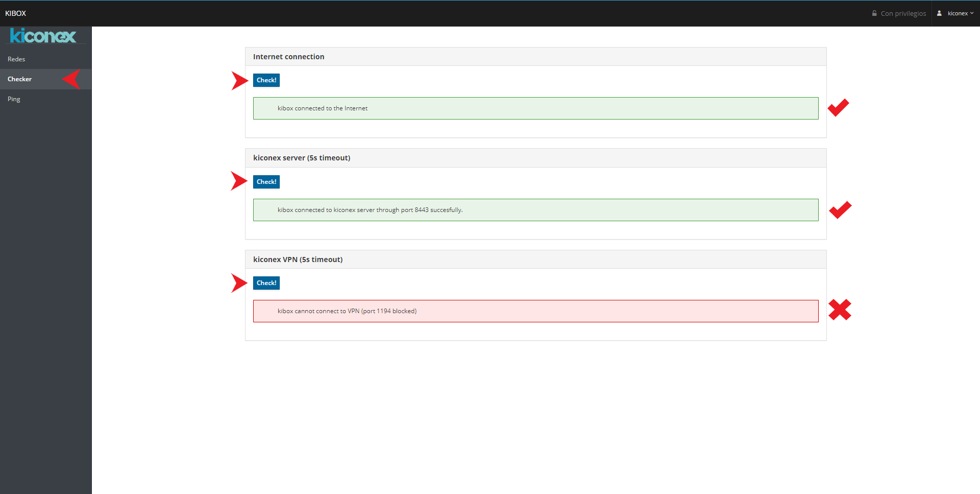Click red arrow next to kiconex VPN Check button
This screenshot has width=980, height=494.
pyautogui.click(x=239, y=283)
